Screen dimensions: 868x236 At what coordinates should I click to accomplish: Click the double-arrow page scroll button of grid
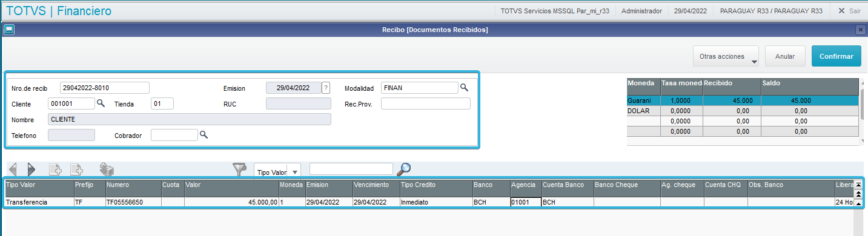click(x=858, y=194)
